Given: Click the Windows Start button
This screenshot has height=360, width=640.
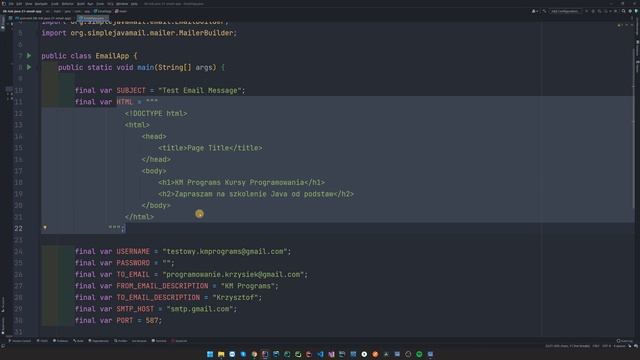Looking at the screenshot, I should coord(210,354).
